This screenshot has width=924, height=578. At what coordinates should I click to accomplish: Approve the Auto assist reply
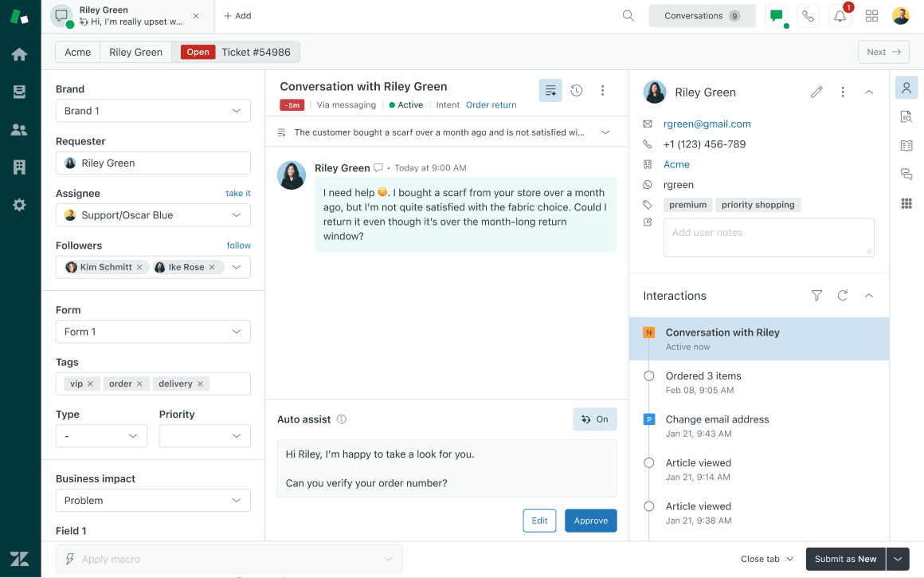click(x=590, y=520)
